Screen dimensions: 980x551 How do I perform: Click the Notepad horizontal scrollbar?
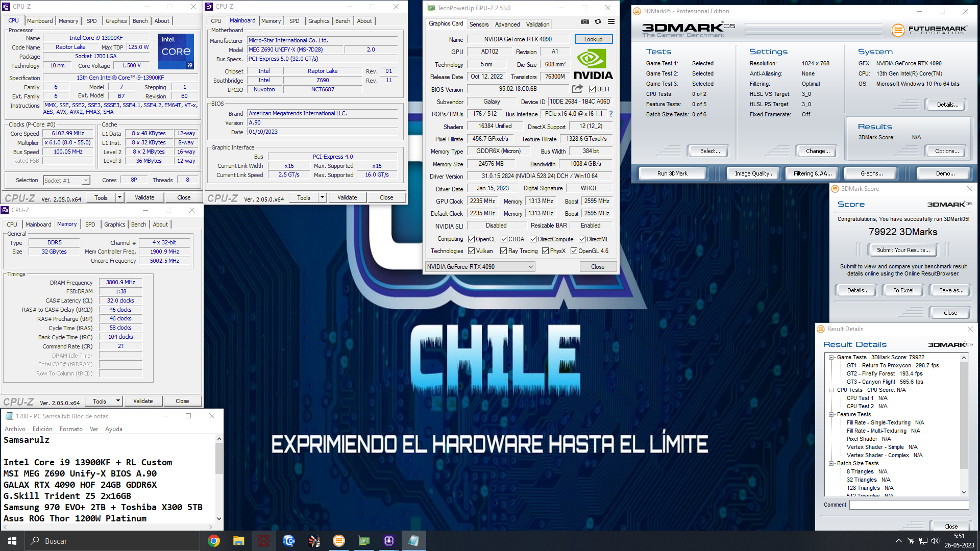click(x=108, y=527)
